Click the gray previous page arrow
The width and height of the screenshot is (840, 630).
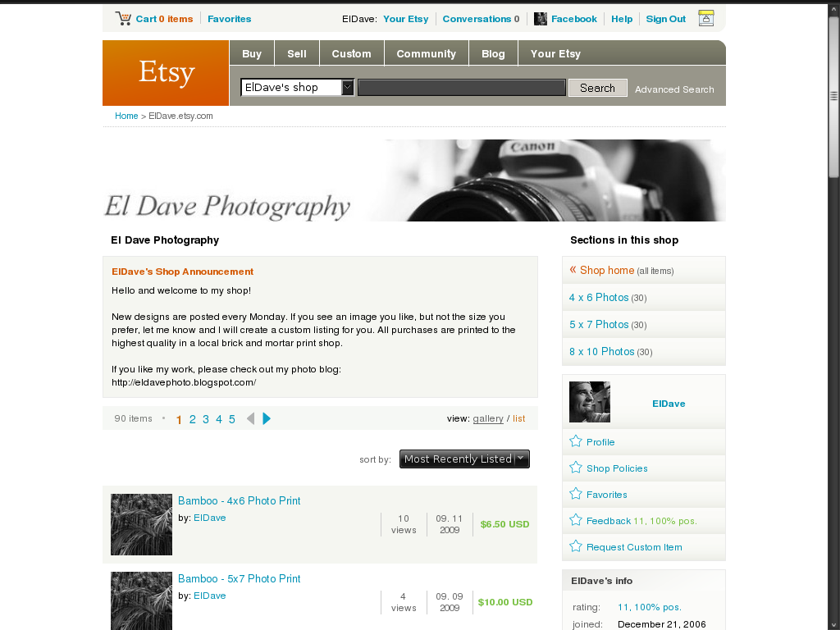click(250, 419)
